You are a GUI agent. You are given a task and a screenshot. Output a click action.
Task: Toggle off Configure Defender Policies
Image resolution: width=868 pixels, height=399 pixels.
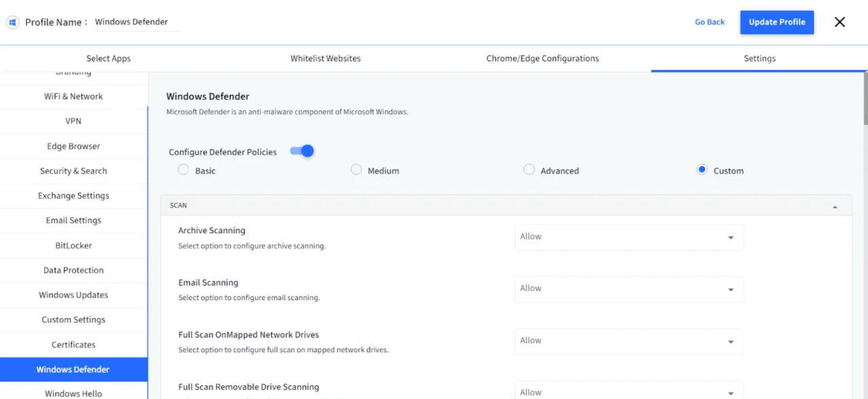coord(301,151)
